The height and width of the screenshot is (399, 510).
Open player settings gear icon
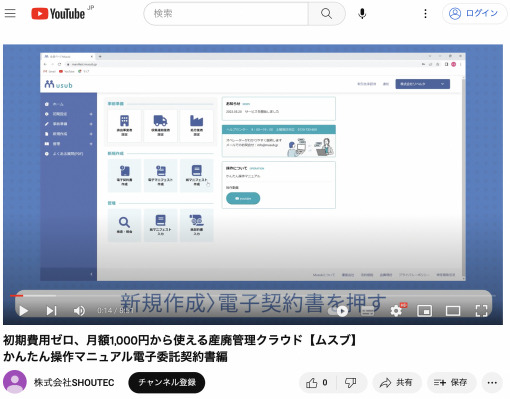click(x=396, y=311)
